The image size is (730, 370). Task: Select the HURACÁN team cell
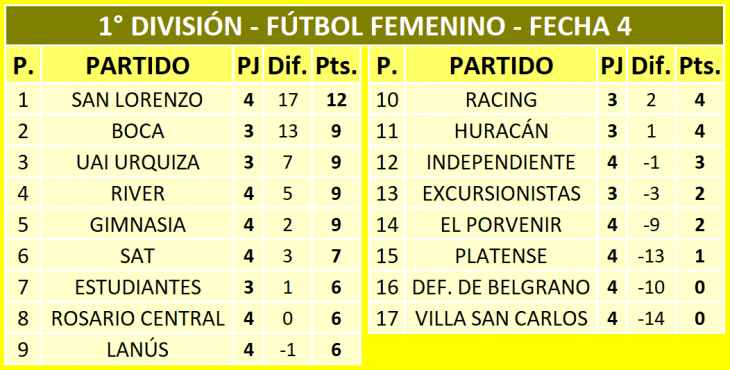pos(501,131)
